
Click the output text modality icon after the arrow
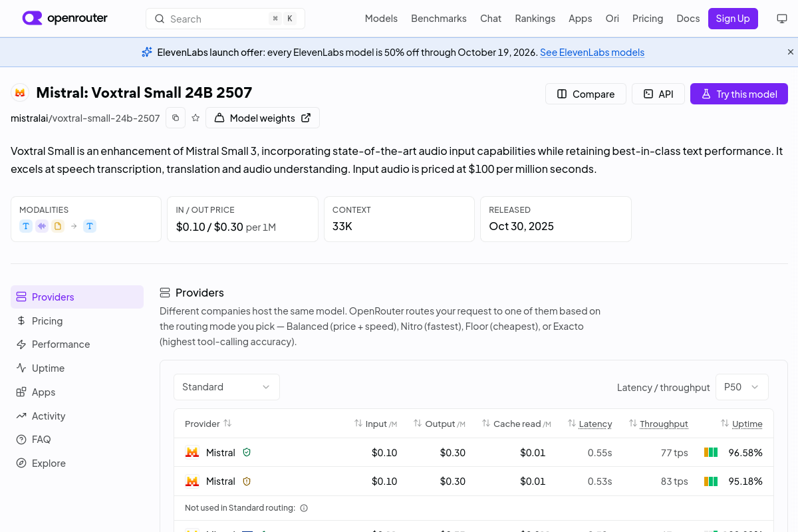(90, 226)
